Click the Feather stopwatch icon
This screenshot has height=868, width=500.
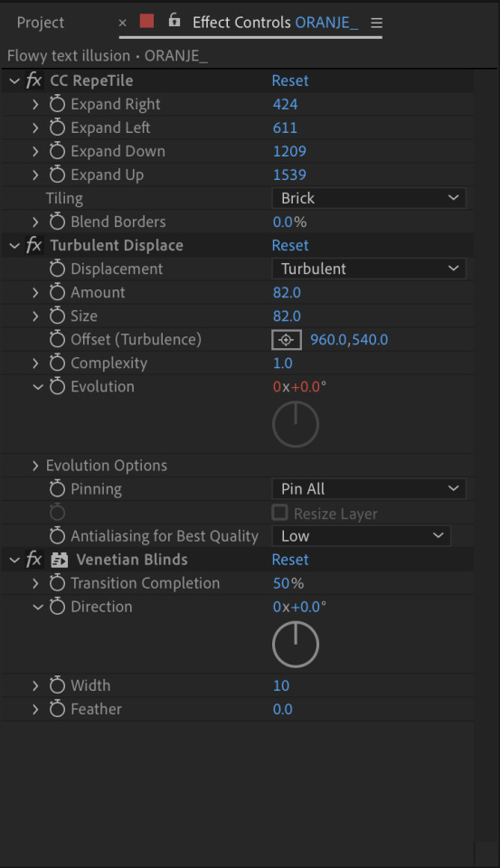57,709
